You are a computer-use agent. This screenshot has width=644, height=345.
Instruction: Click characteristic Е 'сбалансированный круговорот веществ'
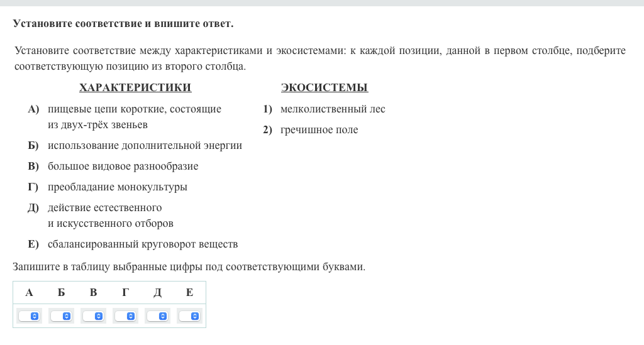[143, 244]
